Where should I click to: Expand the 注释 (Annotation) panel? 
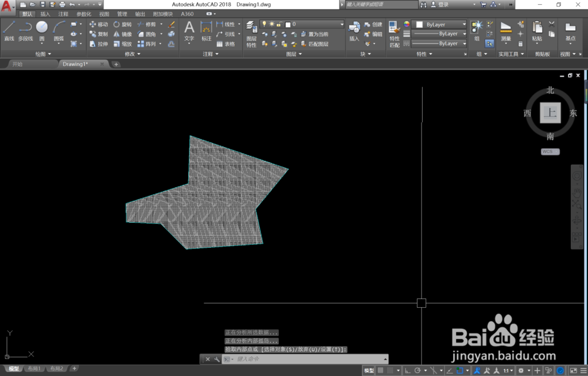click(211, 54)
